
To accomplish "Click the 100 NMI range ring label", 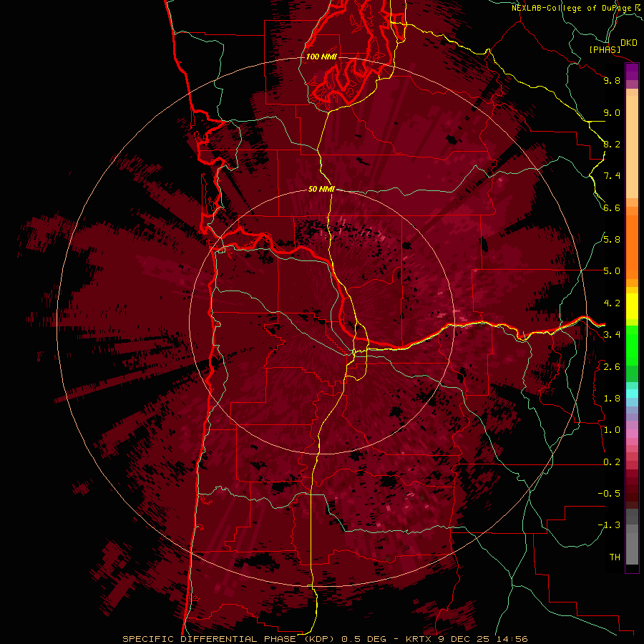I will point(321,57).
